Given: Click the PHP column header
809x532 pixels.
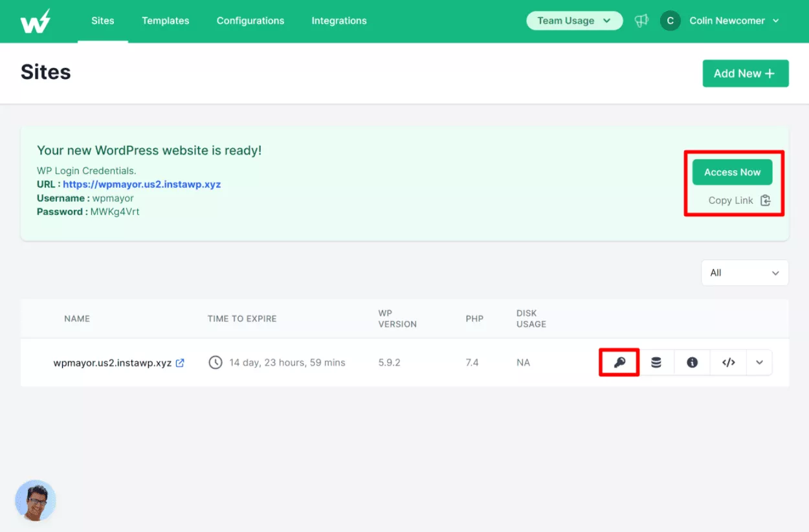Looking at the screenshot, I should [474, 318].
